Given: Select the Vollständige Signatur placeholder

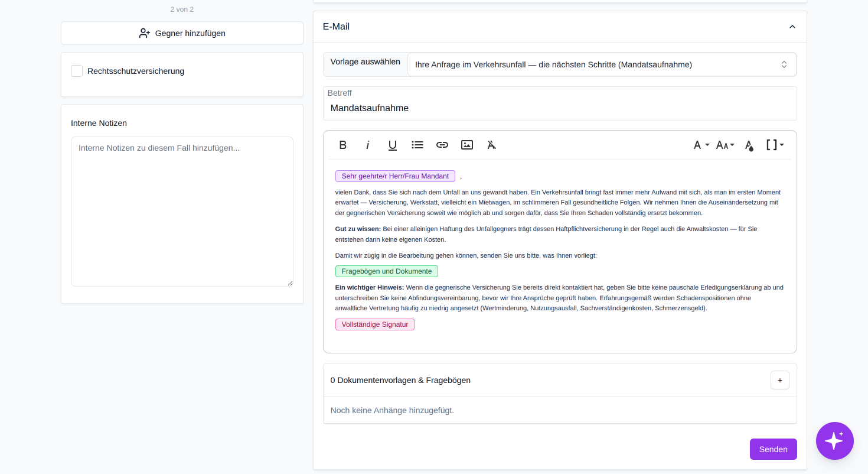Looking at the screenshot, I should point(375,324).
